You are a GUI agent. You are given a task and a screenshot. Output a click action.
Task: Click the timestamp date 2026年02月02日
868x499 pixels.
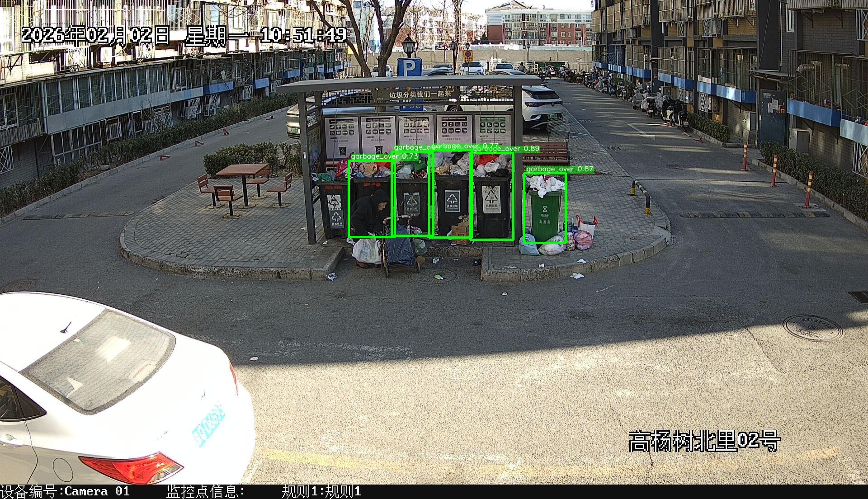(95, 35)
